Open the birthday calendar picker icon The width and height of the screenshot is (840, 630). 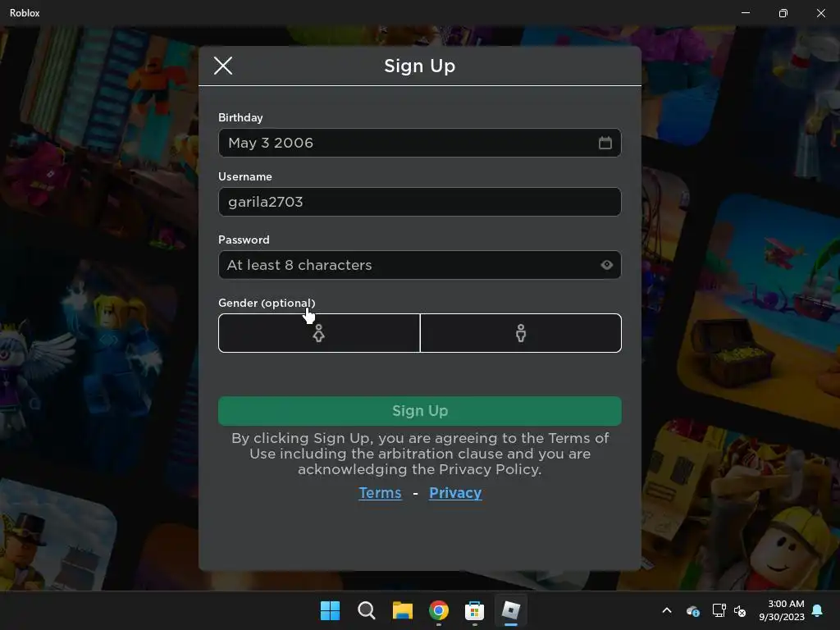click(605, 143)
